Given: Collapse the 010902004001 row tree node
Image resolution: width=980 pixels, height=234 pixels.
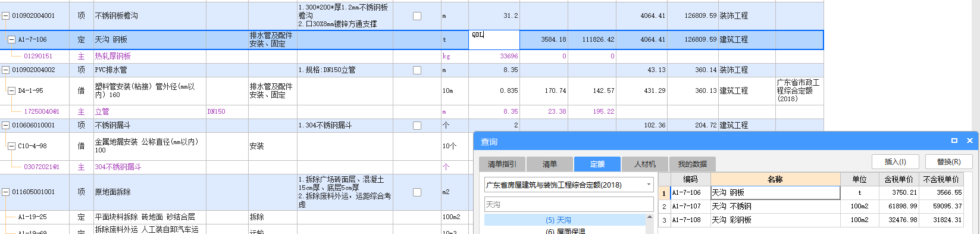Looking at the screenshot, I should click(6, 16).
